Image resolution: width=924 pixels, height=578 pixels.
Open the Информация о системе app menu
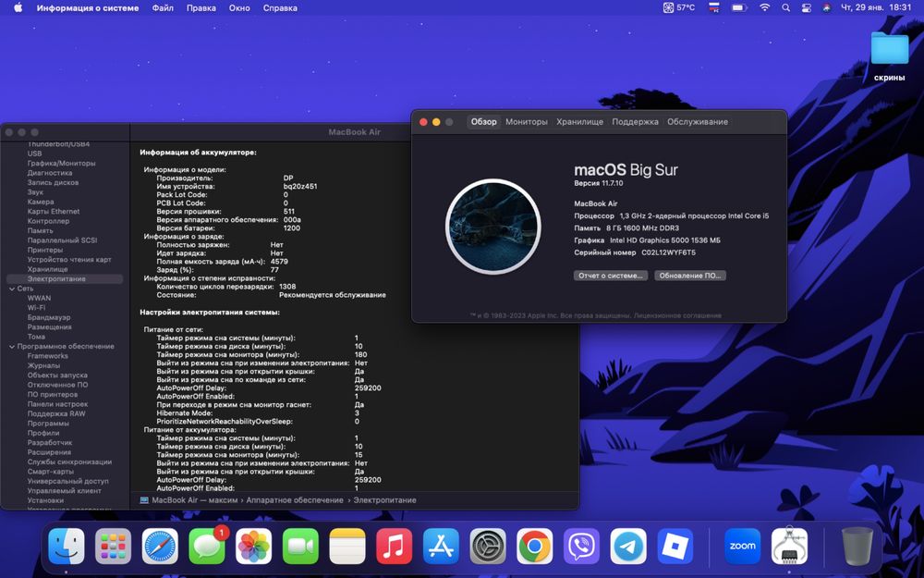point(88,7)
